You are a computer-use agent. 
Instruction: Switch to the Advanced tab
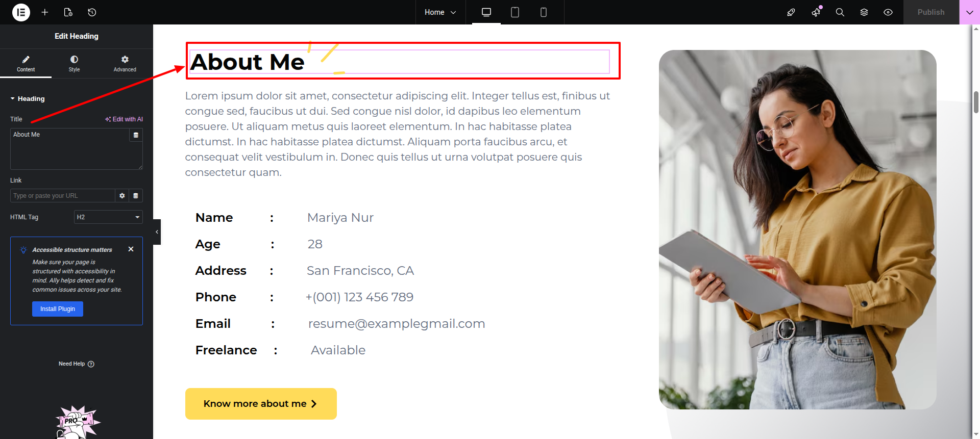(x=125, y=64)
